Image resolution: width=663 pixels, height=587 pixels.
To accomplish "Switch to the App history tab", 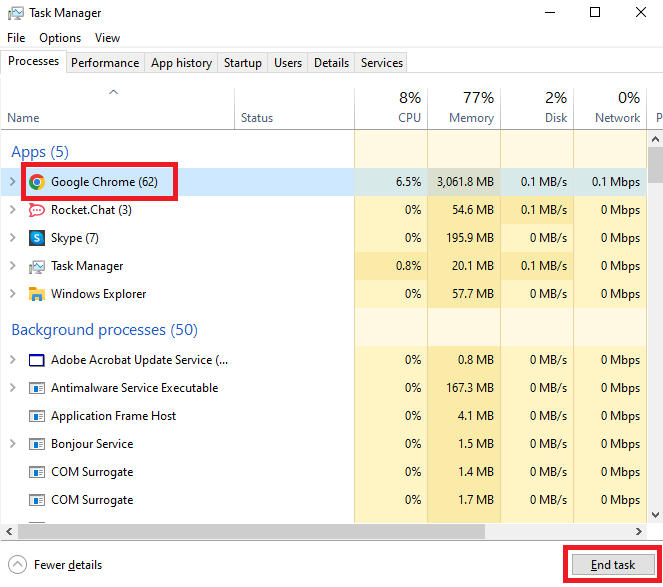I will (x=181, y=63).
